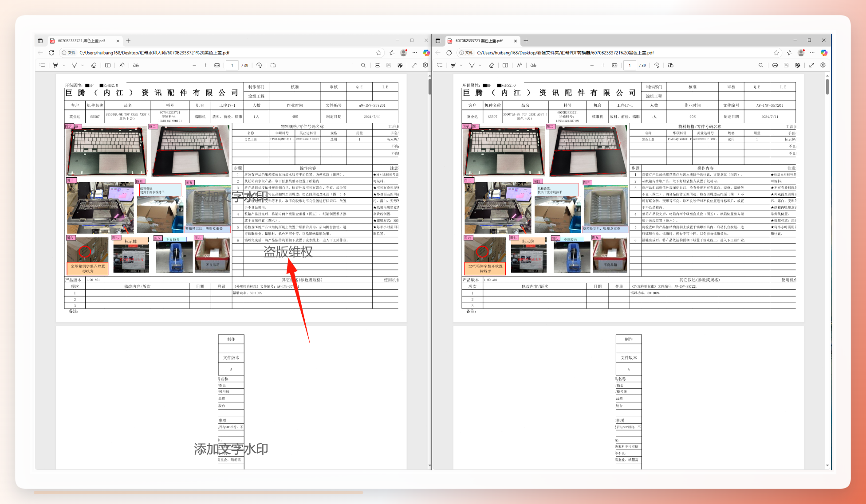Open the favorites list in left window
Screen dimensions: 866x504
coord(392,53)
